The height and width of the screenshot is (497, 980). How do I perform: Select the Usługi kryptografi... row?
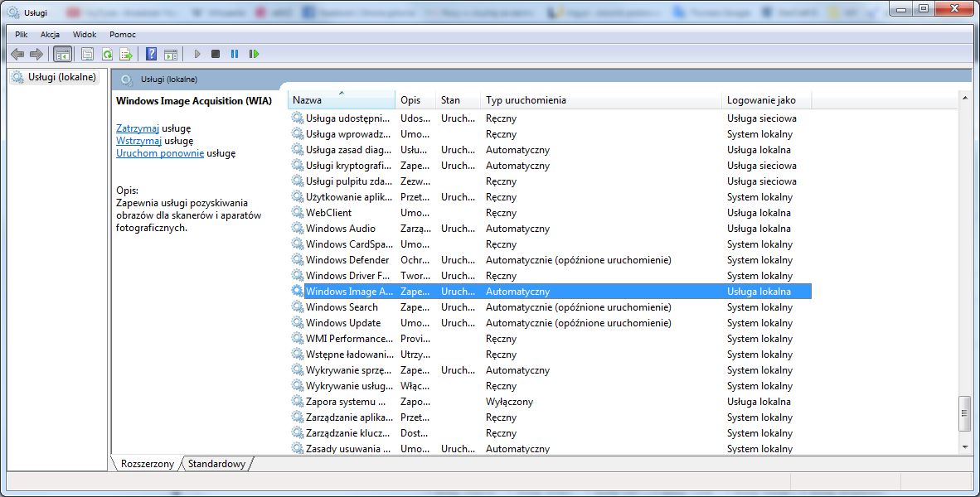551,166
